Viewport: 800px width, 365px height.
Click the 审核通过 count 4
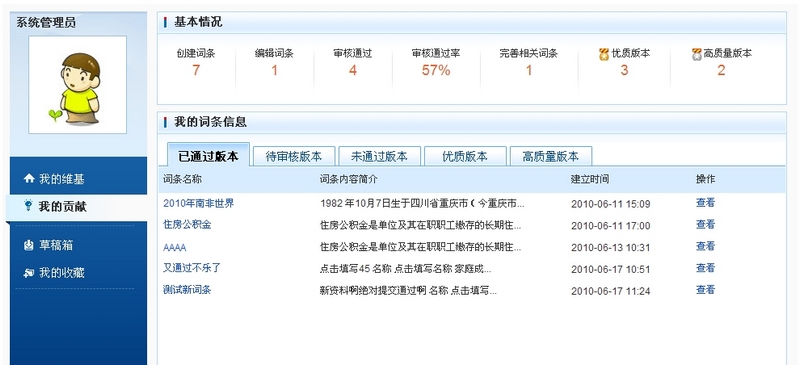click(x=353, y=70)
